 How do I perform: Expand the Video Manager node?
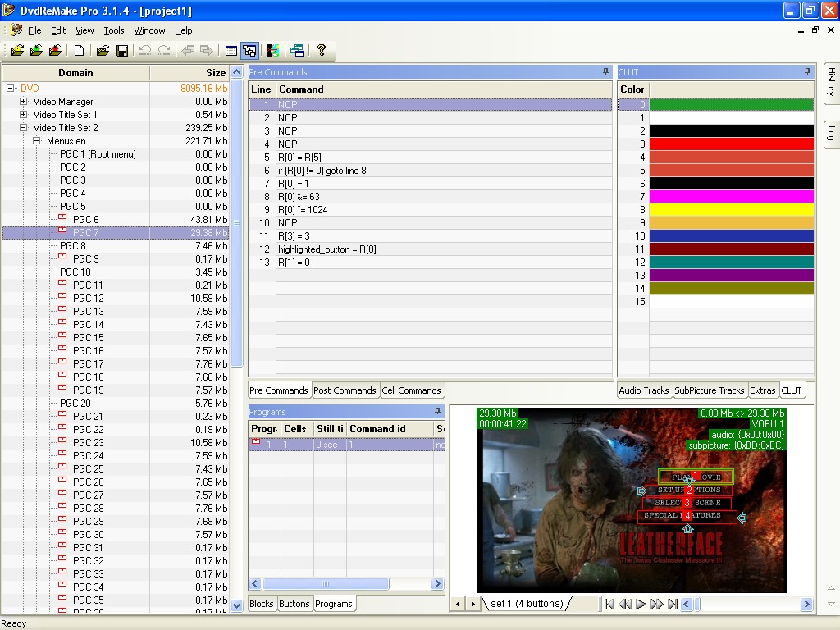23,101
